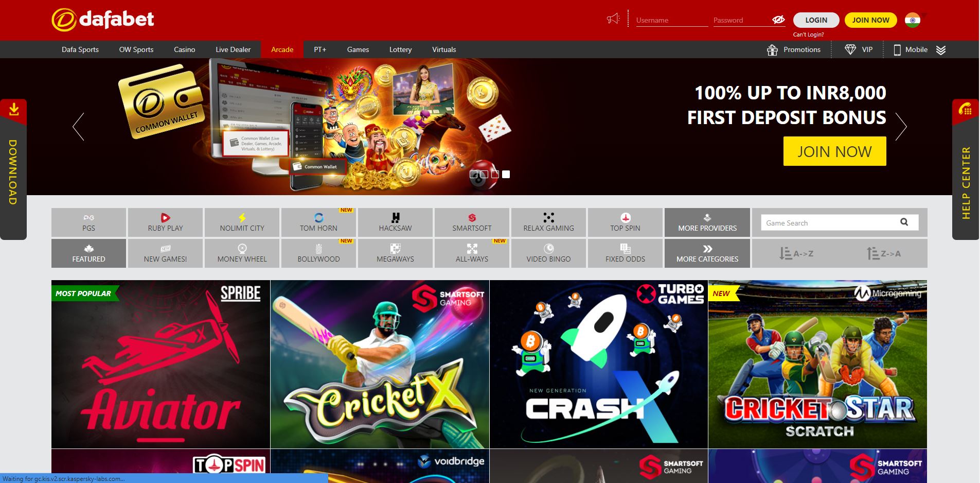980x483 pixels.
Task: Toggle password visibility eye icon
Action: 778,20
